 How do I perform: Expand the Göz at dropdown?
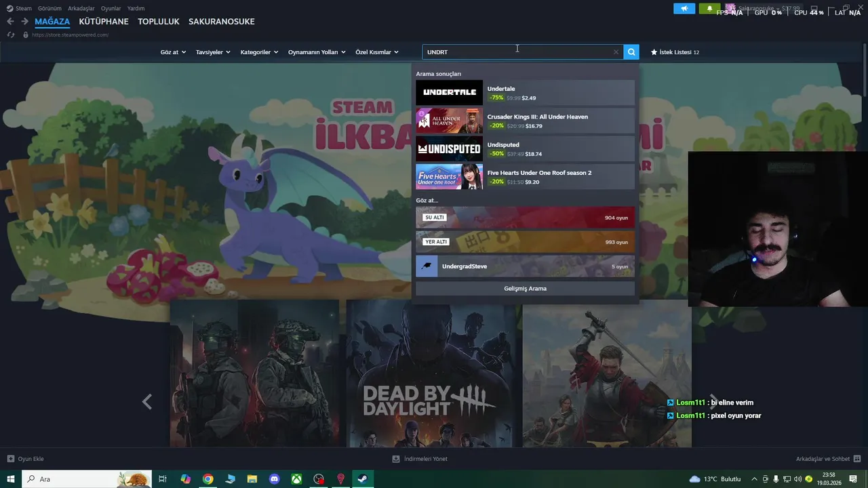[x=173, y=52]
